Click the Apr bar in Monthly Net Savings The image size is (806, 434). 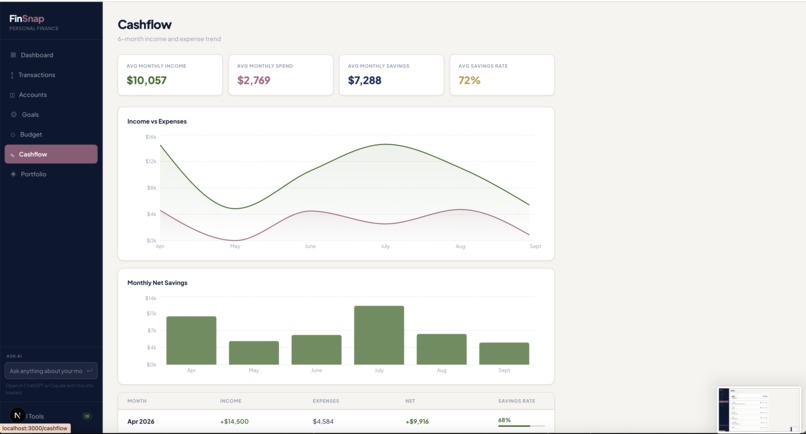[x=191, y=340]
